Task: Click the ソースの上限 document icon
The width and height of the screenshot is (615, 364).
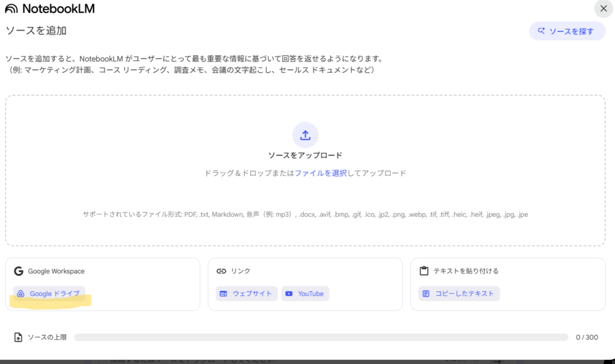Action: pos(18,338)
